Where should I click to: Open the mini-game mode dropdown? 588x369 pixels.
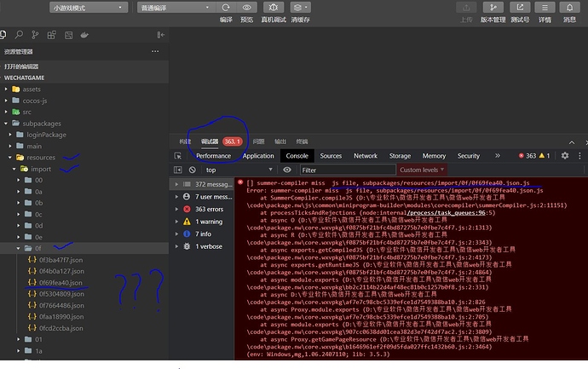point(89,8)
